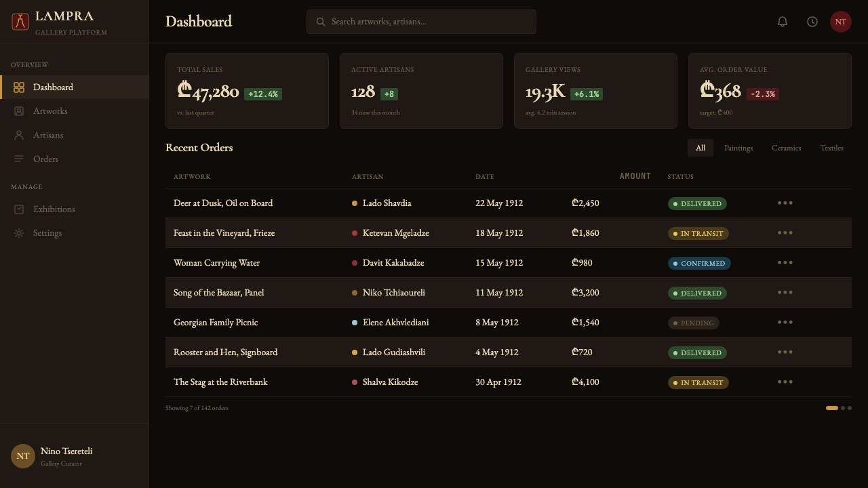Open more actions for Deer at Dusk order
This screenshot has height=488, width=868.
[x=785, y=203]
